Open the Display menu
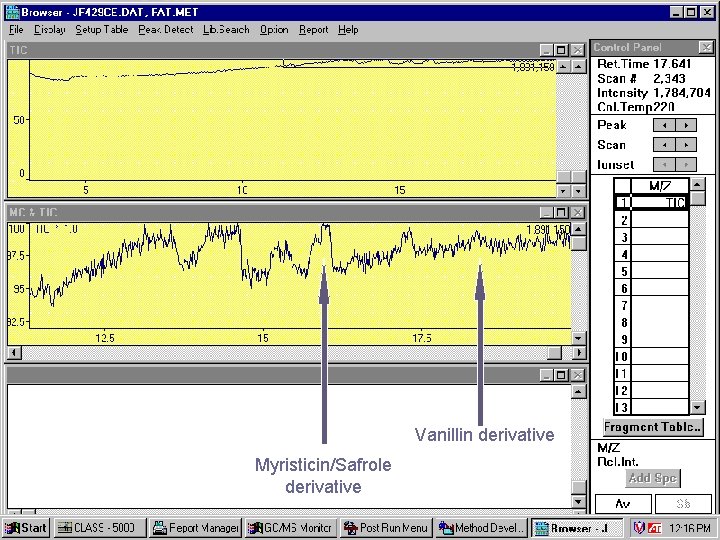Screen dimensions: 720x540 50,30
